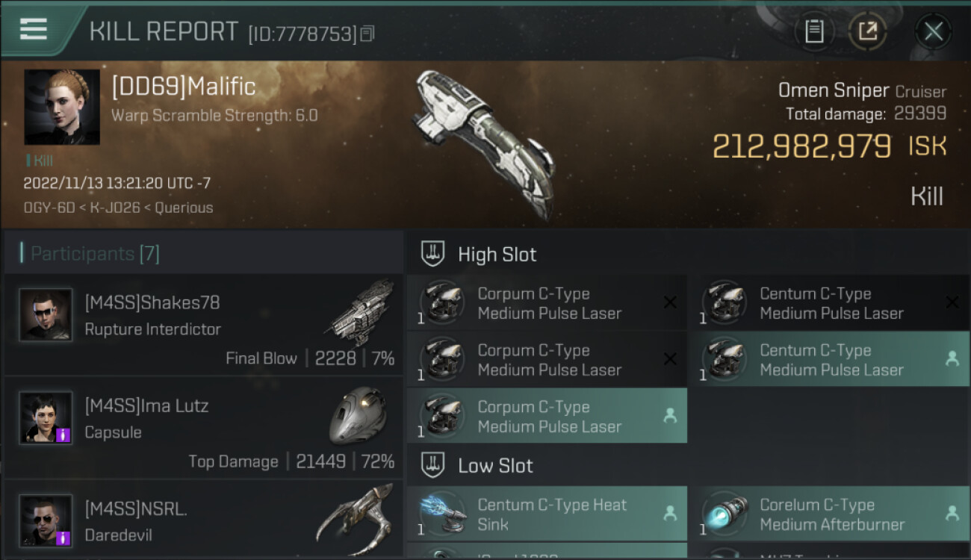The image size is (971, 560).
Task: Click Shakes78's pilot portrait
Action: coord(46,315)
